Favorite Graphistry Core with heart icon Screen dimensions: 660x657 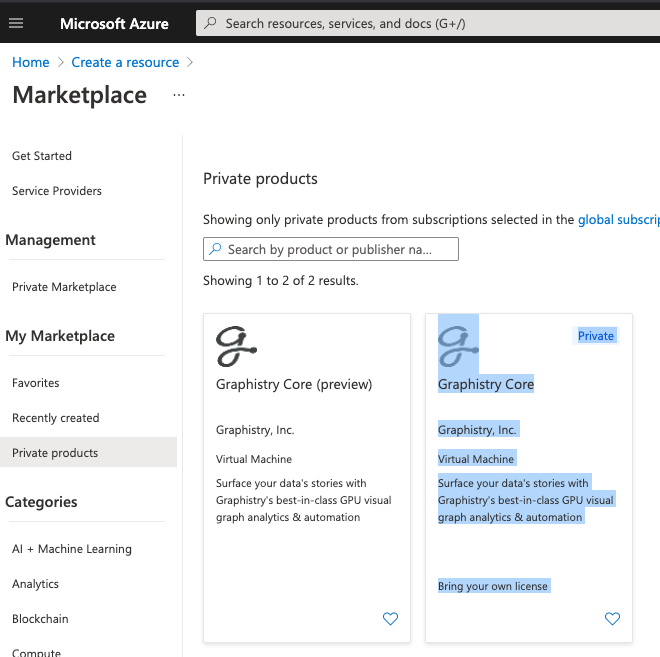coord(612,618)
